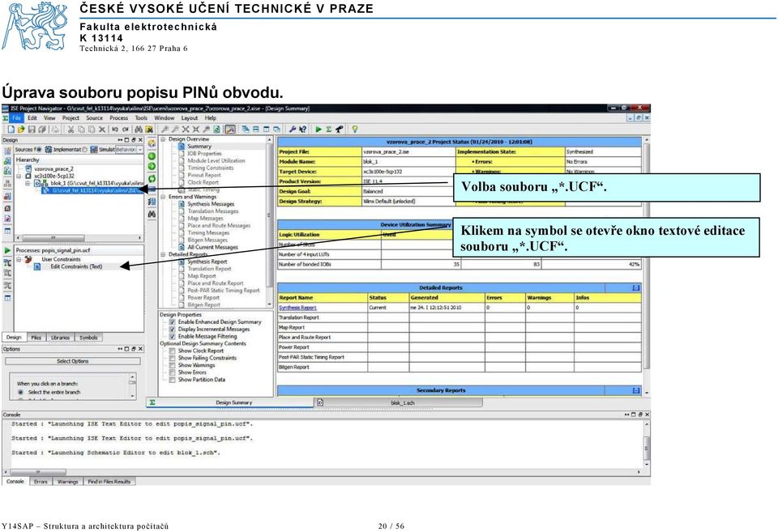Collapse the User Constraints process node
Image resolution: width=778 pixels, height=532 pixels.
click(19, 259)
